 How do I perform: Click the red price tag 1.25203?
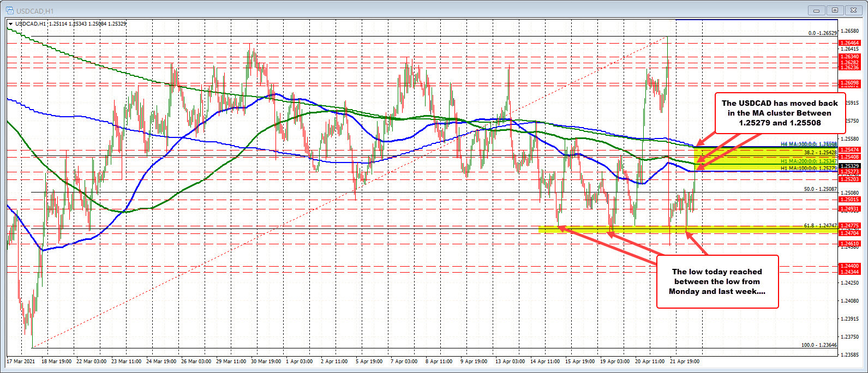(850, 179)
